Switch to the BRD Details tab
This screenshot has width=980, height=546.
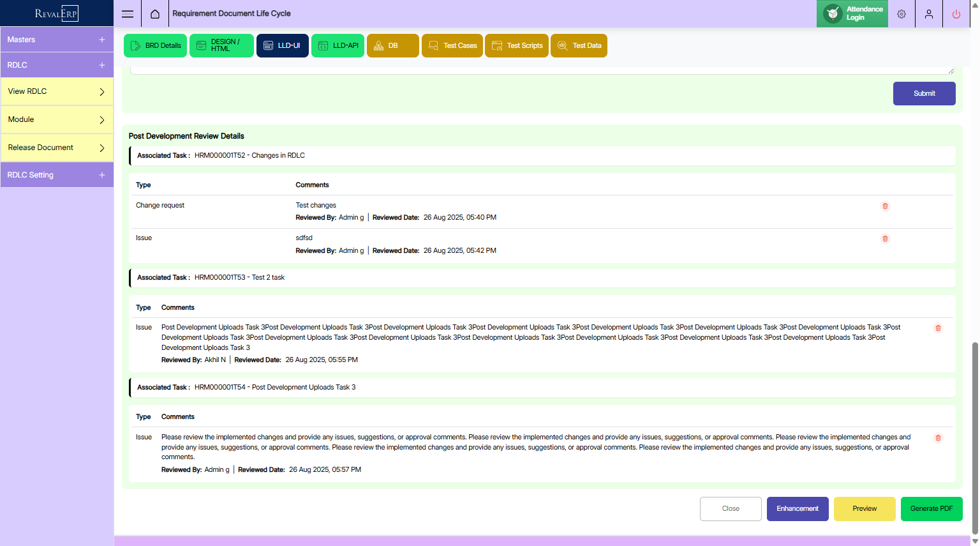(x=156, y=46)
